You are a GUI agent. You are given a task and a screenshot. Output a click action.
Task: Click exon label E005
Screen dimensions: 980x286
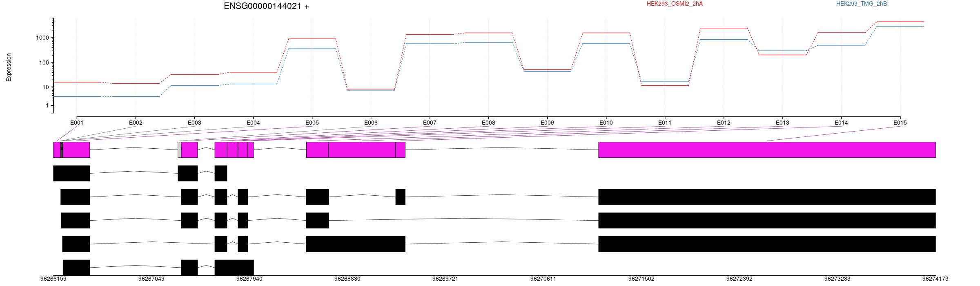312,123
